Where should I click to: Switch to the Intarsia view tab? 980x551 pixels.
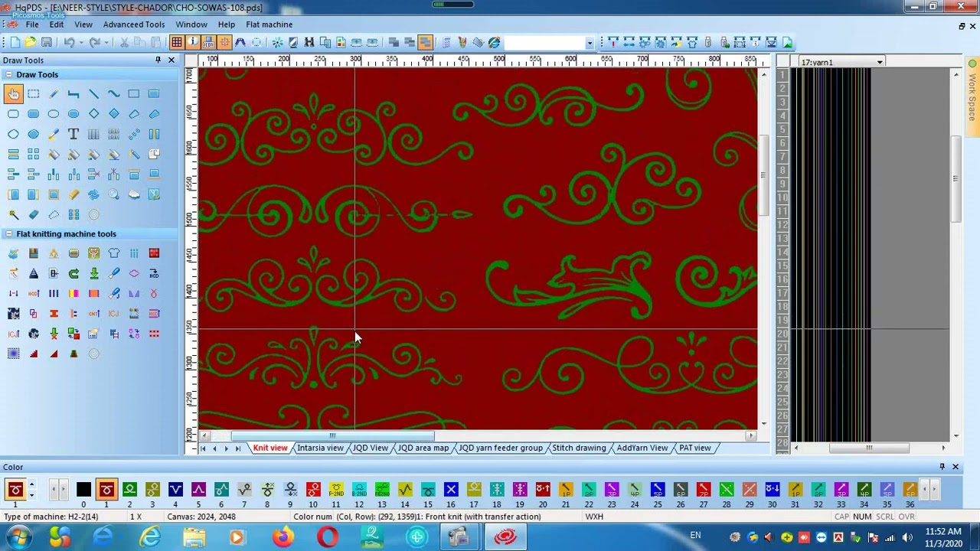pyautogui.click(x=320, y=448)
